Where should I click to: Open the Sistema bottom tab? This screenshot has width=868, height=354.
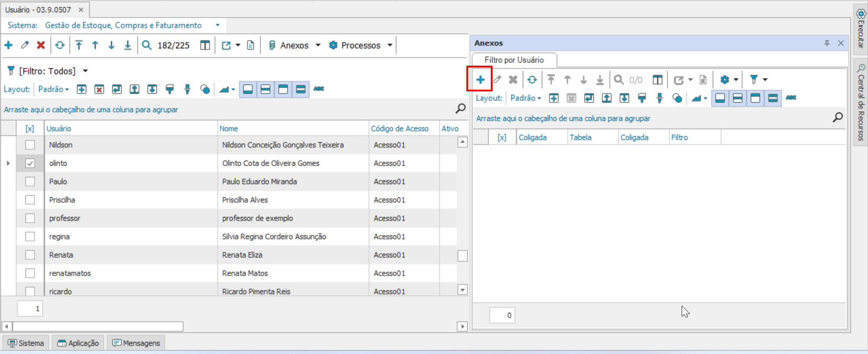pos(26,343)
